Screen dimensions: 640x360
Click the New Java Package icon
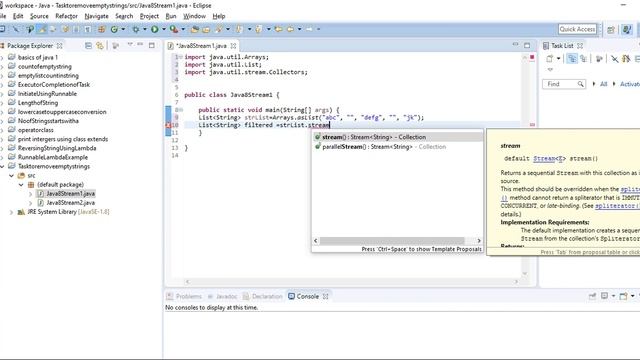click(101, 29)
